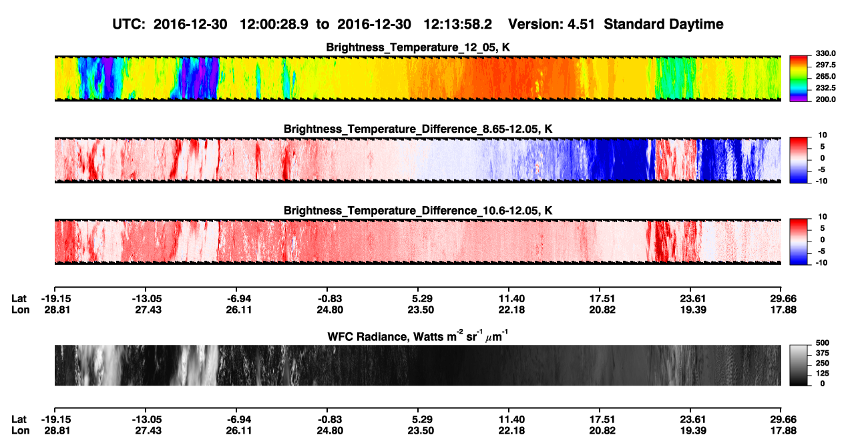Click the 297.5 colorbar label

click(x=825, y=65)
